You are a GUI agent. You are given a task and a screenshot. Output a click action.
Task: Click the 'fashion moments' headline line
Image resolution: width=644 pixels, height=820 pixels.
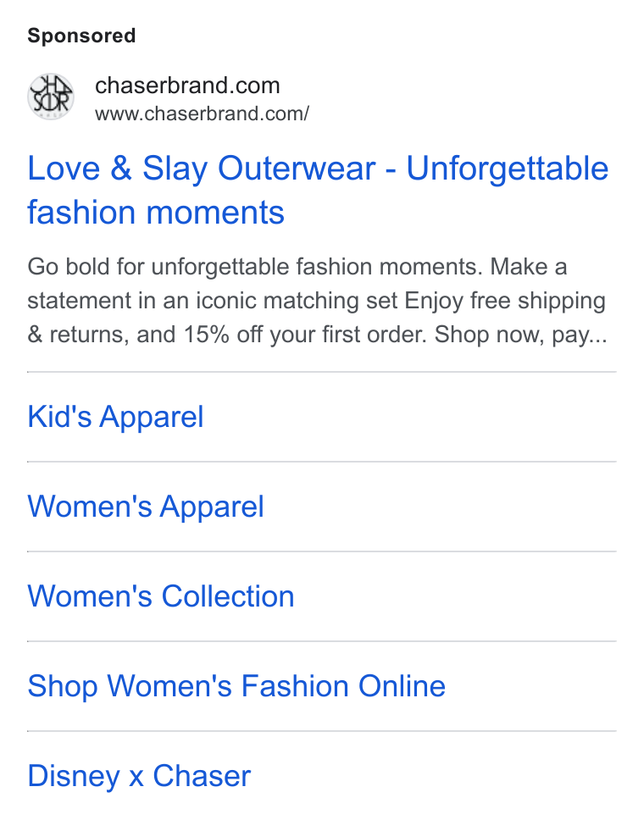coord(156,213)
